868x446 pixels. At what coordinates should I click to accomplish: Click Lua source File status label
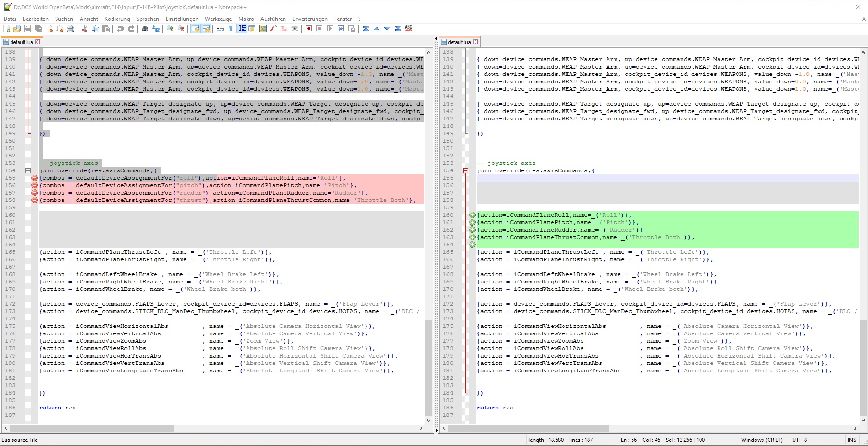(x=20, y=440)
